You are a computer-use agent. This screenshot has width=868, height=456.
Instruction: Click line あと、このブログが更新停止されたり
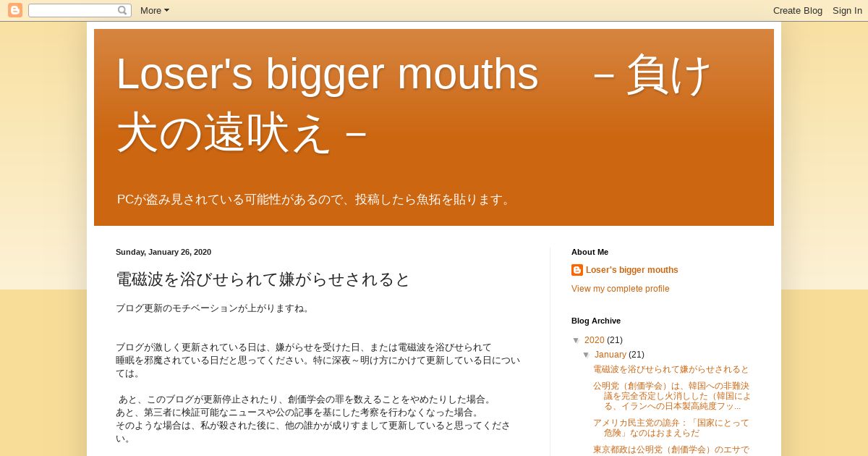coord(305,400)
